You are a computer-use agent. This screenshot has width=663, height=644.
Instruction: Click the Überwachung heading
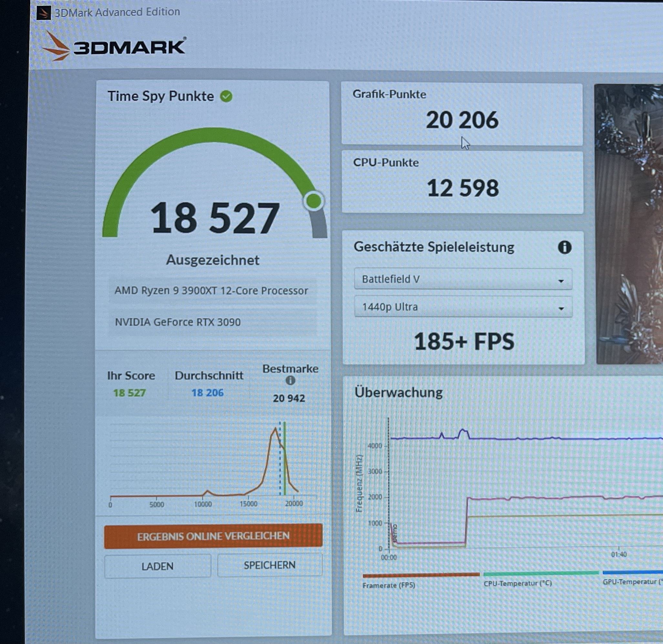coord(398,393)
